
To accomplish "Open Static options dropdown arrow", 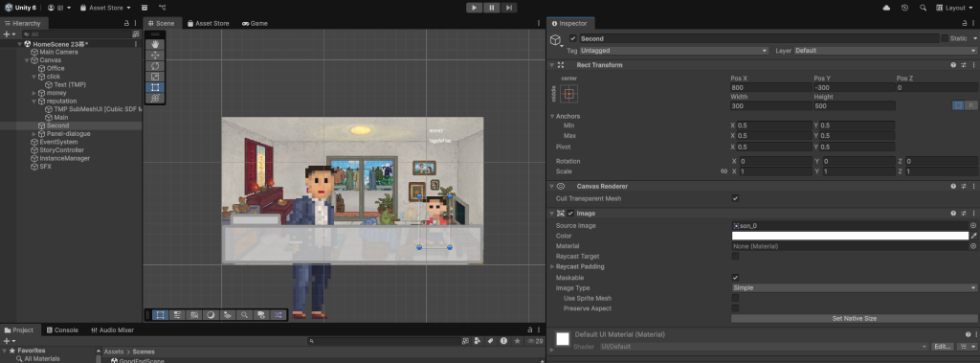I will [975, 38].
